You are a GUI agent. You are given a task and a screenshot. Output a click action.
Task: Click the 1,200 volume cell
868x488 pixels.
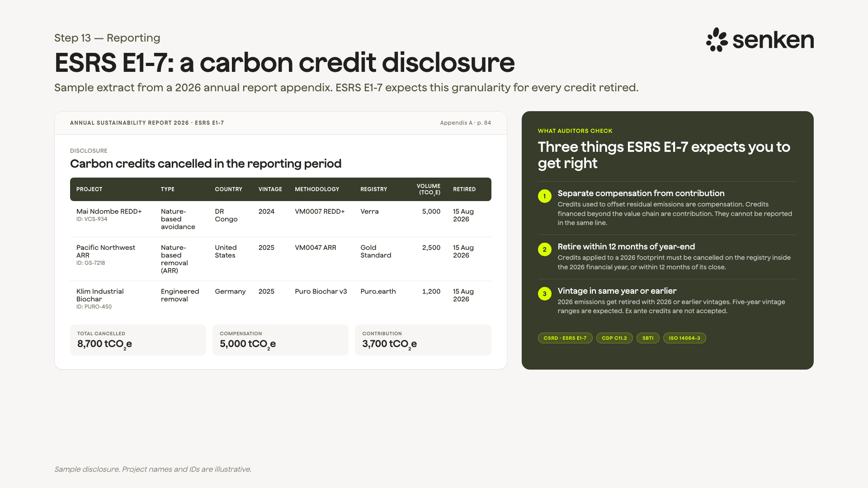(x=431, y=291)
